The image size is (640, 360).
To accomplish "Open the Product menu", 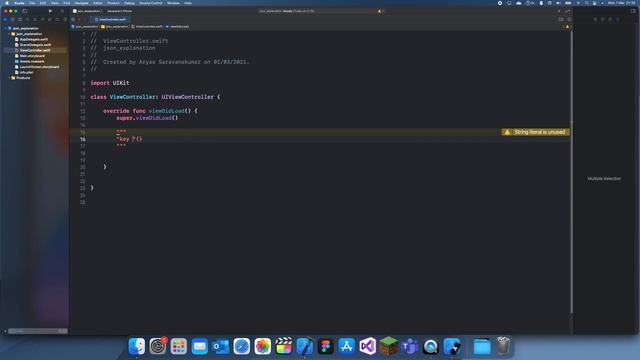I will coord(113,3).
